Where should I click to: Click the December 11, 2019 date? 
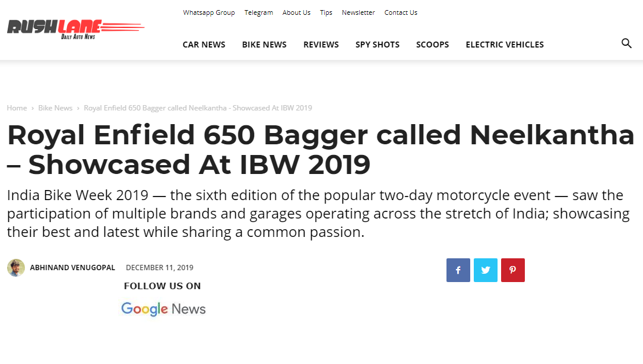click(x=160, y=268)
